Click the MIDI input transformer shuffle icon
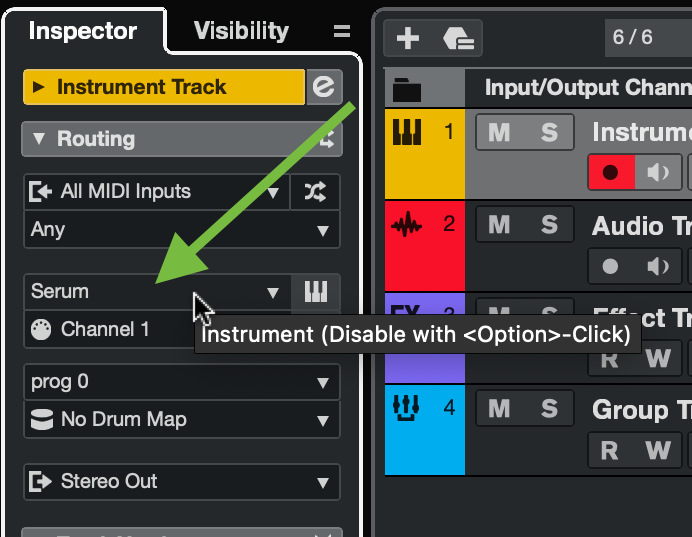 click(x=314, y=192)
